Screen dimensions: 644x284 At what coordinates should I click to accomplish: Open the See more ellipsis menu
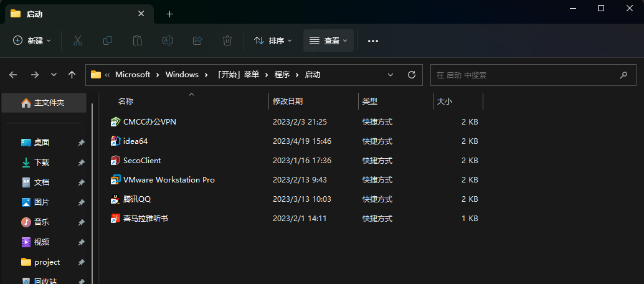click(373, 40)
